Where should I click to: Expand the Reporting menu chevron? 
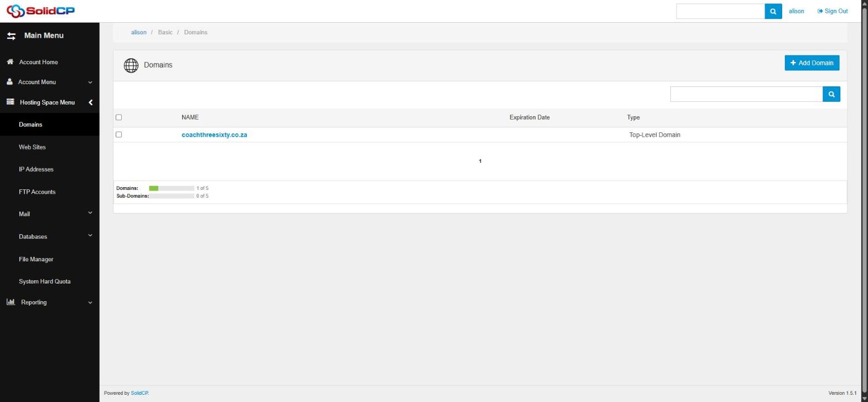pos(90,303)
